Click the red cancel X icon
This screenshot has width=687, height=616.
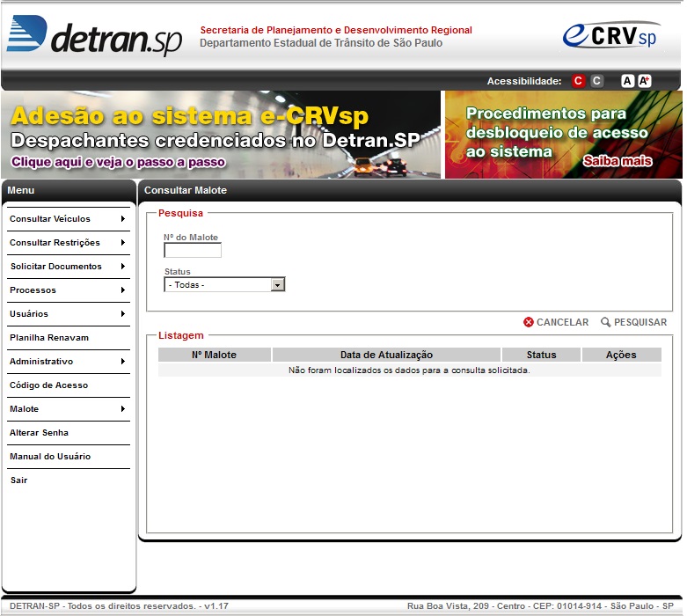529,322
